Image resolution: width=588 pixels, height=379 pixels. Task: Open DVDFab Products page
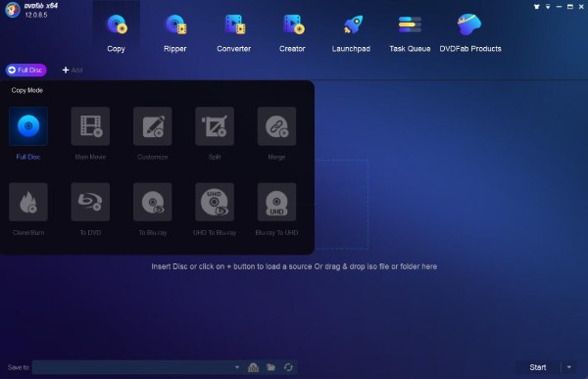coord(470,33)
